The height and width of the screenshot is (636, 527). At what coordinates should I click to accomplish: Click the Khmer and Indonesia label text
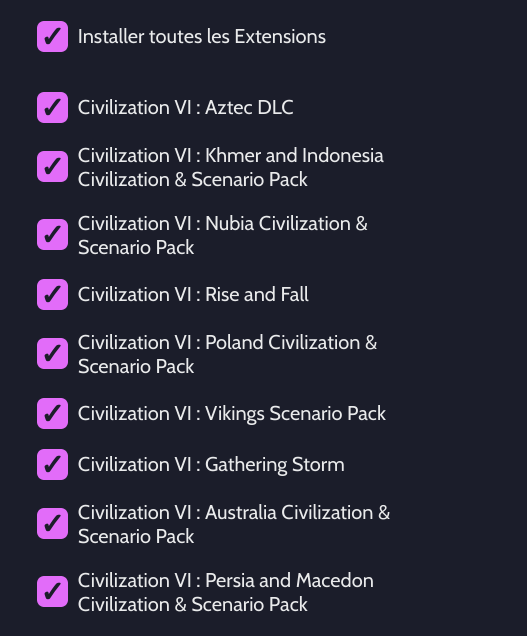(230, 167)
